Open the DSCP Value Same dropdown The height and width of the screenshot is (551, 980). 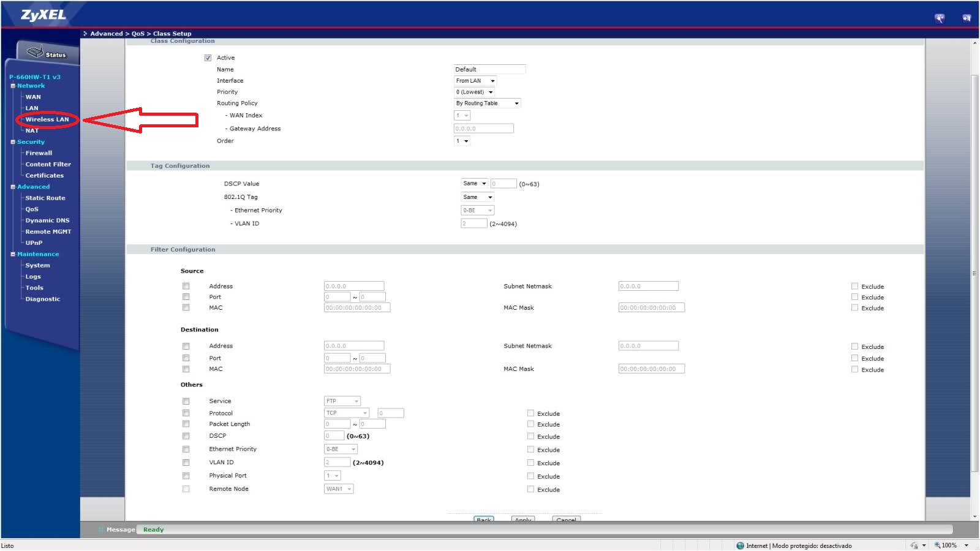coord(474,184)
